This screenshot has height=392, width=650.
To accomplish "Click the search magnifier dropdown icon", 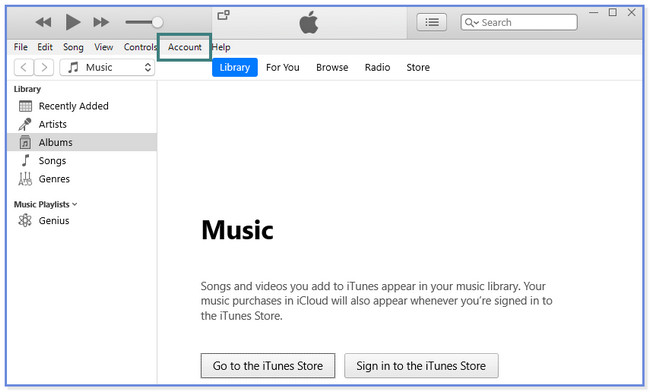I will [x=471, y=22].
